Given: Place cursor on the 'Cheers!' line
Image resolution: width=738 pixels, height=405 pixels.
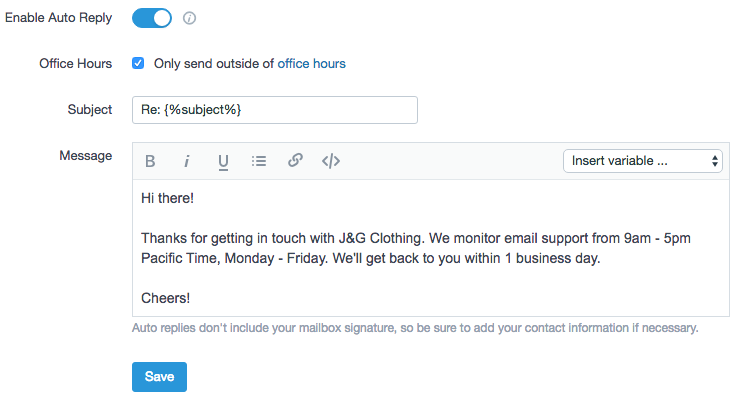Looking at the screenshot, I should [x=165, y=298].
